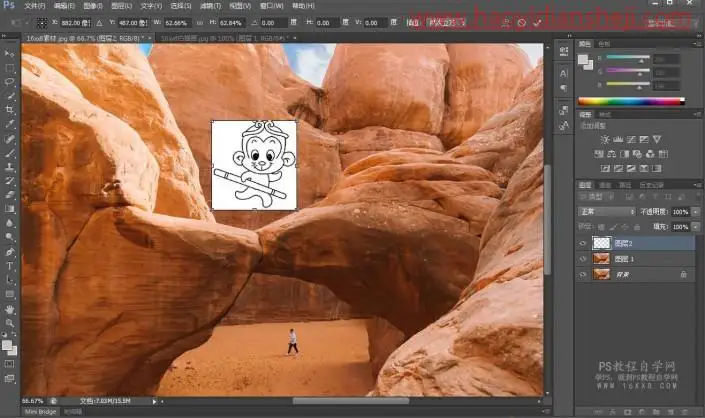Viewport: 705px width, 418px height.
Task: Toggle the maintain aspect ratio link icon
Action: tap(200, 22)
